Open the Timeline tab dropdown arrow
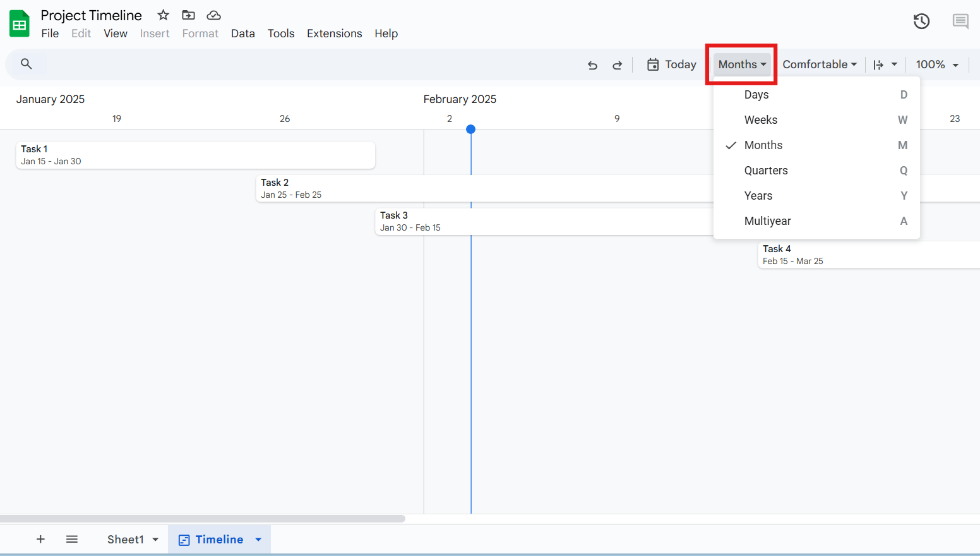 258,540
